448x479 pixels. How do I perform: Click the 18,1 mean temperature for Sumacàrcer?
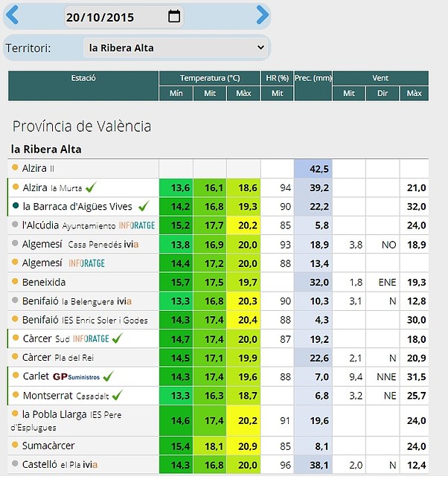[214, 446]
